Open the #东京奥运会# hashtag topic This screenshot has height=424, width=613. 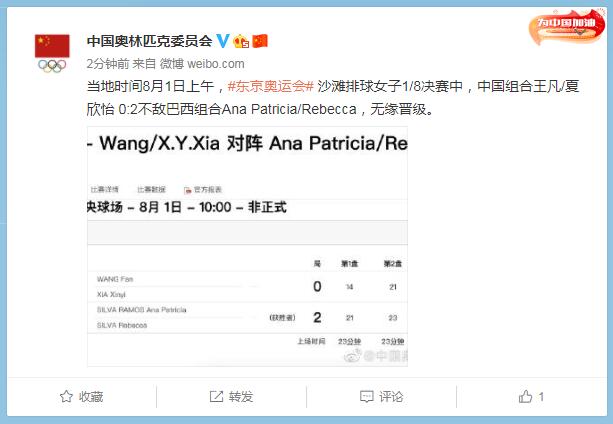pos(271,86)
